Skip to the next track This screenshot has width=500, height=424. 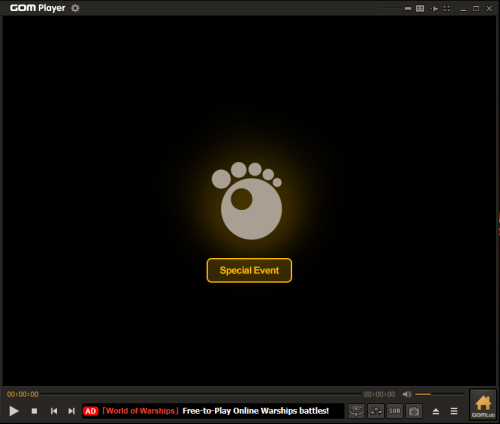pos(71,411)
